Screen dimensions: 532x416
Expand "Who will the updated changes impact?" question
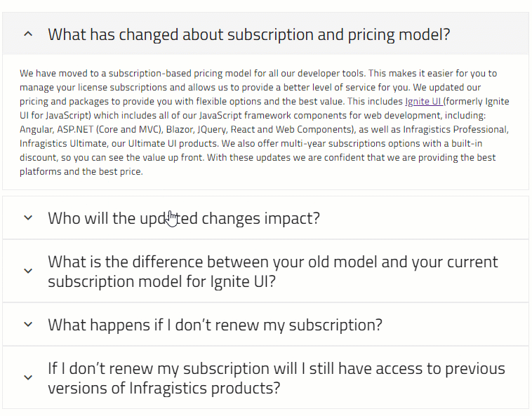[184, 217]
